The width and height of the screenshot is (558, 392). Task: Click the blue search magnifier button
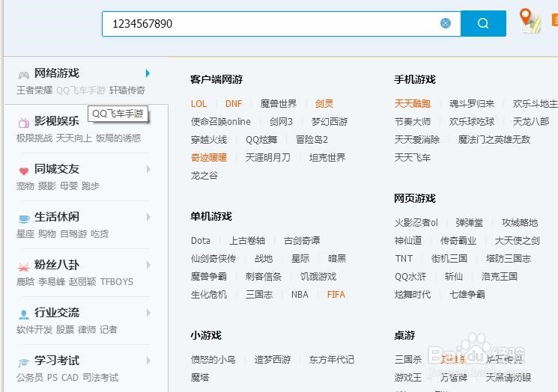483,23
